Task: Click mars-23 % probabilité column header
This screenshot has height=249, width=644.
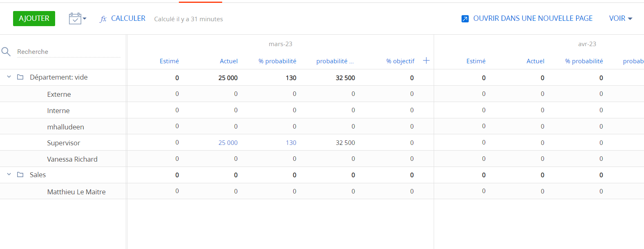Action: [277, 61]
